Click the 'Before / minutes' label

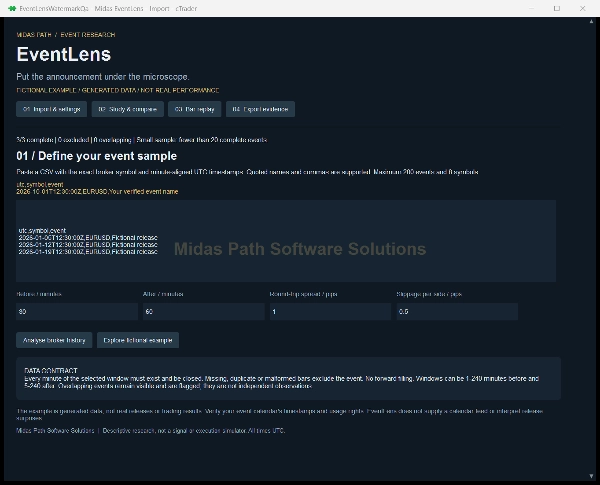(x=39, y=294)
